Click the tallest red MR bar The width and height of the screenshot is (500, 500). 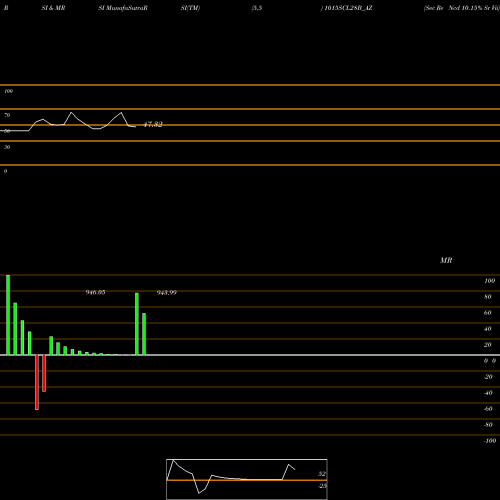pyautogui.click(x=37, y=382)
